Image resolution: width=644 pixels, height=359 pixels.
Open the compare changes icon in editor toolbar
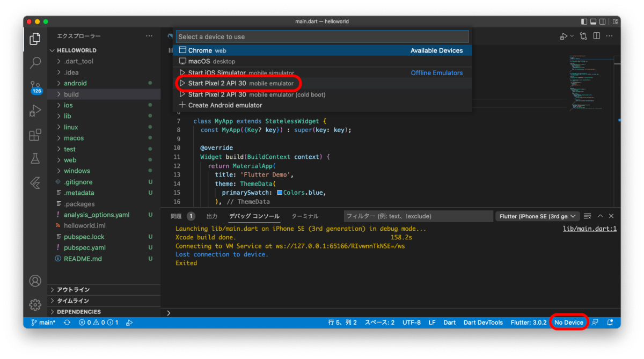point(583,36)
